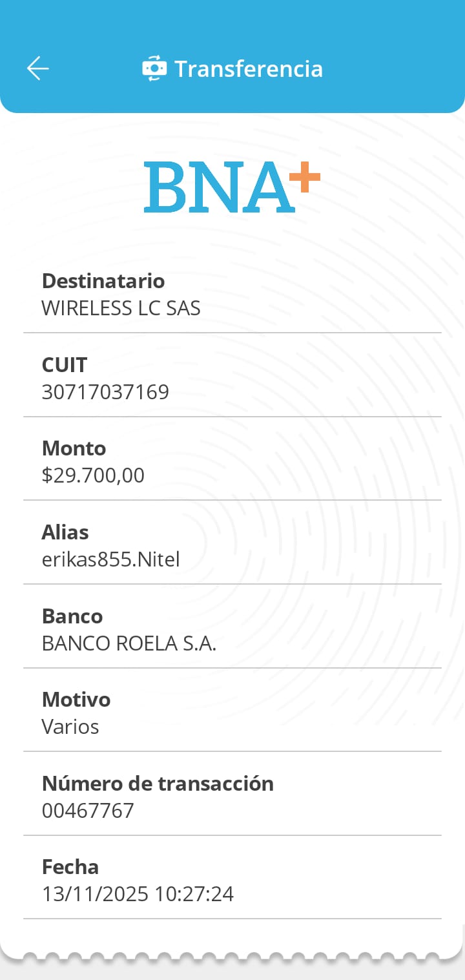Viewport: 465px width, 980px height.
Task: Tap the back arrow icon
Action: tap(38, 68)
